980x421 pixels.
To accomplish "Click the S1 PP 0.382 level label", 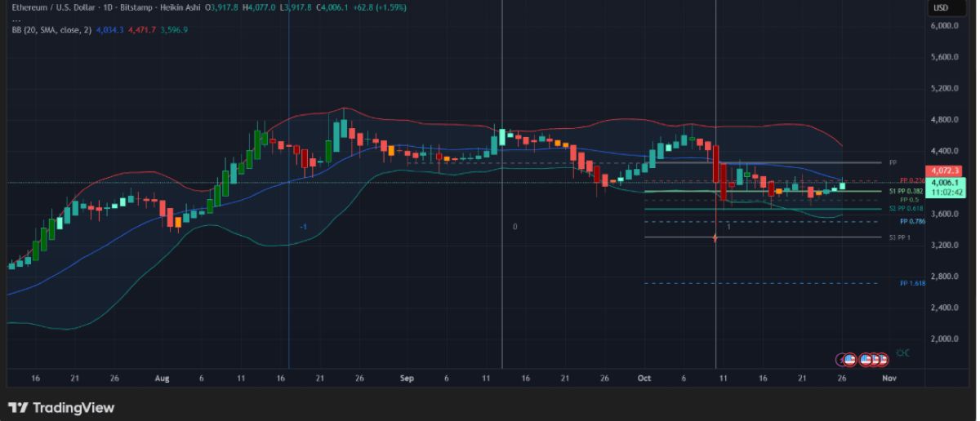I will pos(906,191).
